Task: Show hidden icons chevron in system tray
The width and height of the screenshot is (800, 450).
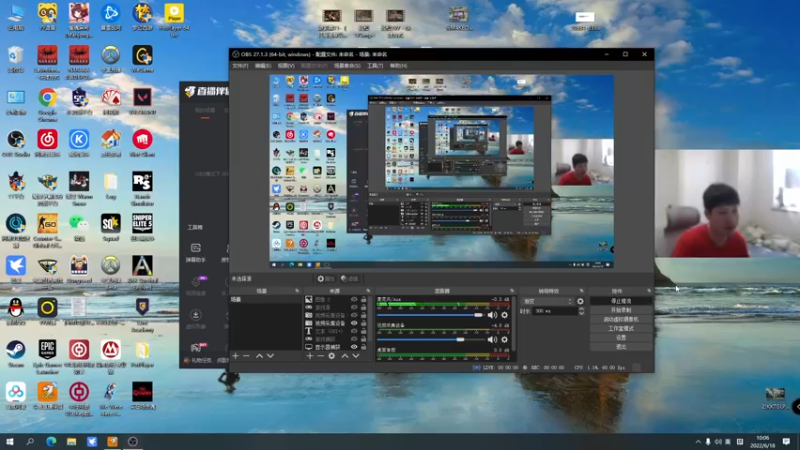Action: pos(697,441)
